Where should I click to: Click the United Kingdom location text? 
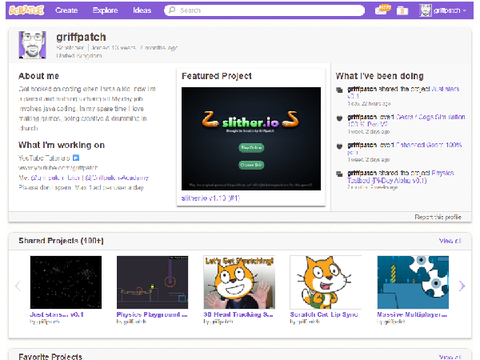79,56
